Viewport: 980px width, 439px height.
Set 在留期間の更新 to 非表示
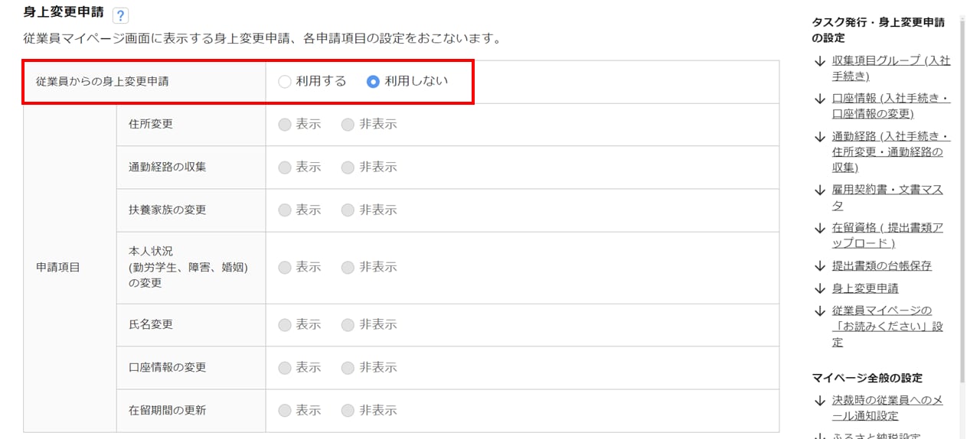348,411
